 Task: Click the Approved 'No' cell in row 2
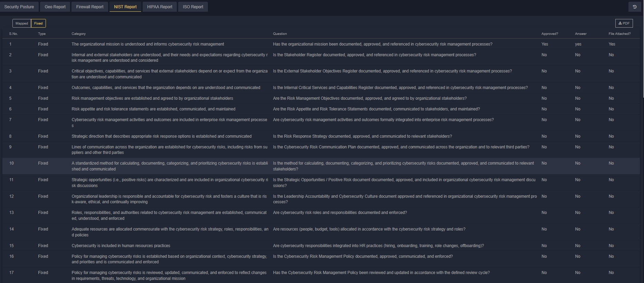tap(544, 55)
